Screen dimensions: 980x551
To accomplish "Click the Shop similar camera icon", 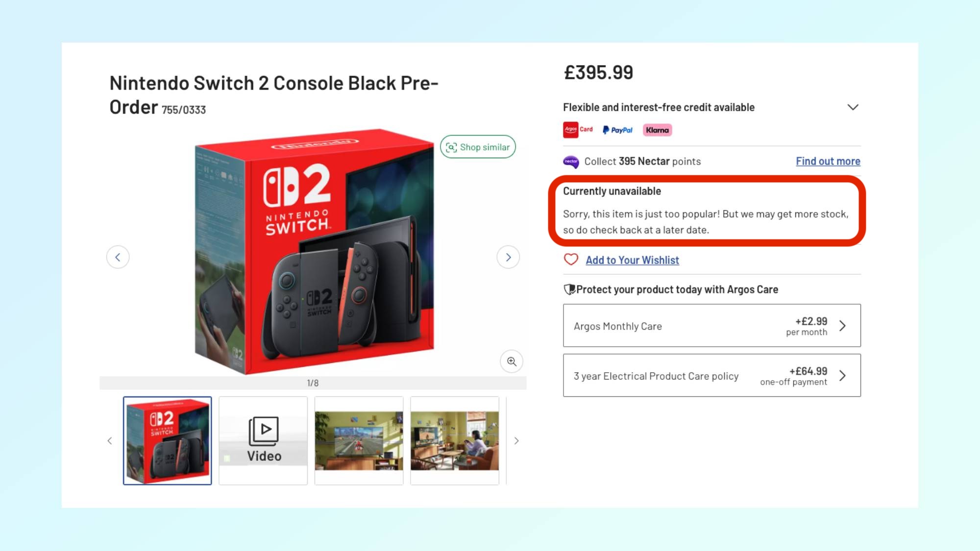I will coord(451,146).
